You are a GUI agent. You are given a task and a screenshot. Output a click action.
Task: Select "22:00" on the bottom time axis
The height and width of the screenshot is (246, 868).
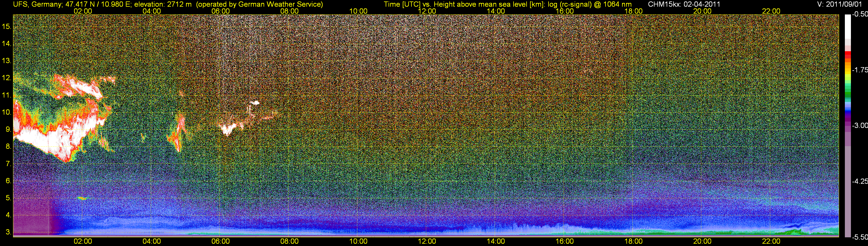coord(771,242)
